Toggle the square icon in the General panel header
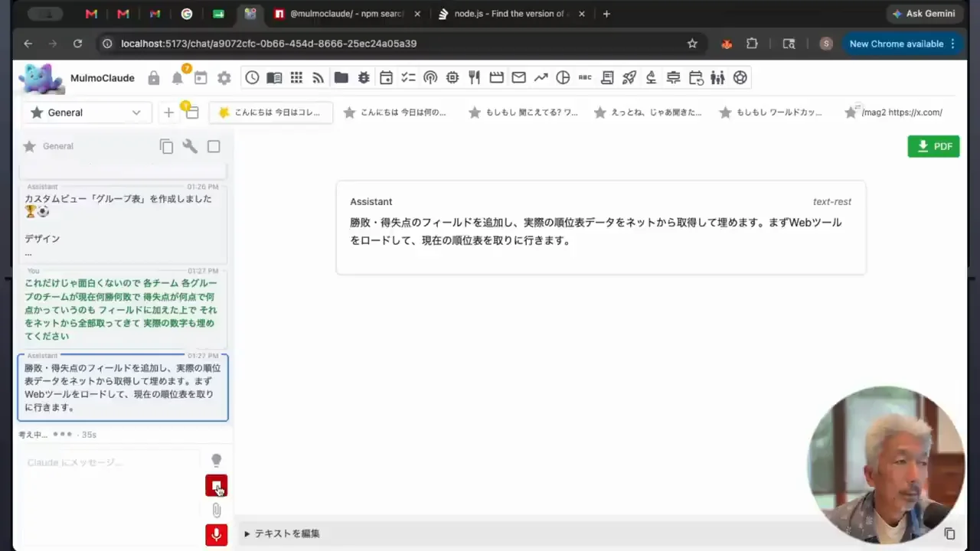Viewport: 980px width, 551px height. pyautogui.click(x=214, y=146)
